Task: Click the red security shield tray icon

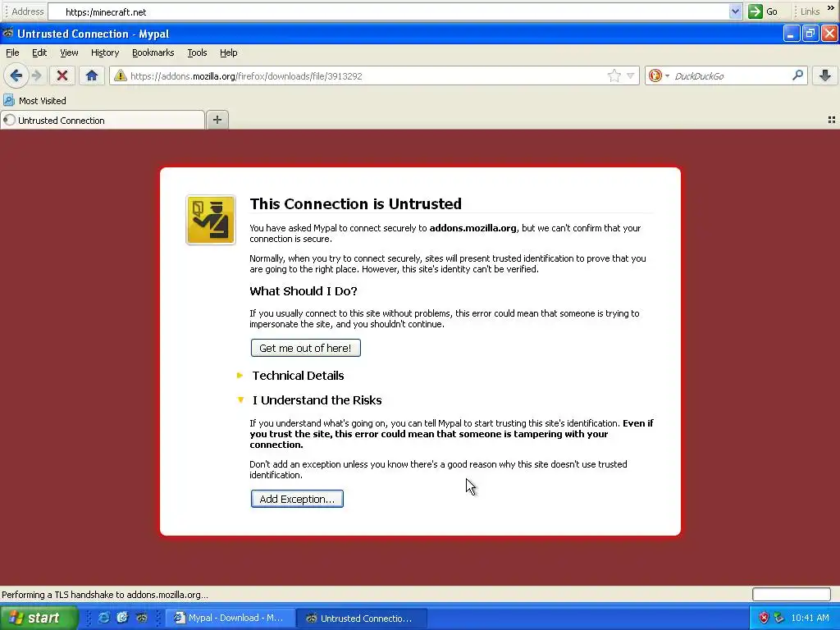Action: pos(764,618)
